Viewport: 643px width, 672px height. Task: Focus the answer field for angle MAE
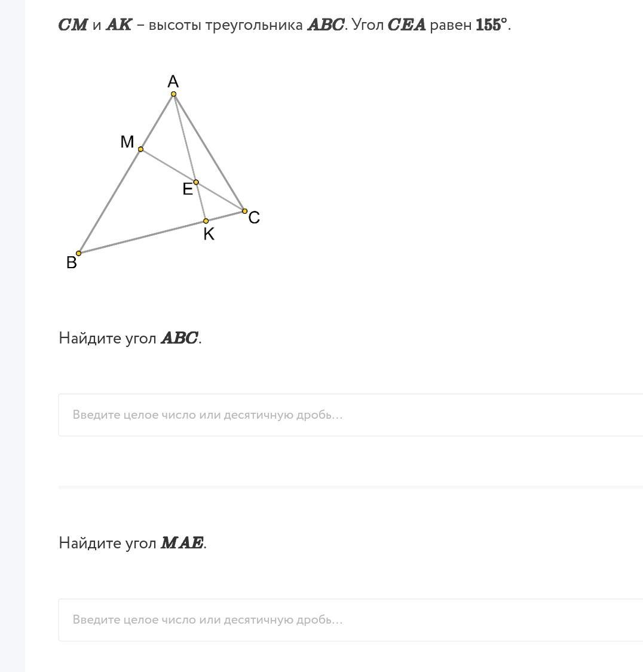coord(350,619)
